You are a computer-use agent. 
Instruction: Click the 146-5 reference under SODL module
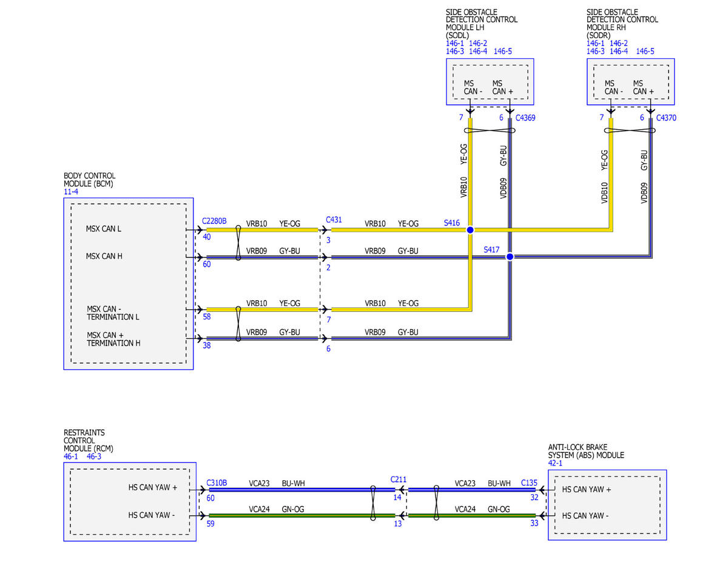click(x=502, y=52)
